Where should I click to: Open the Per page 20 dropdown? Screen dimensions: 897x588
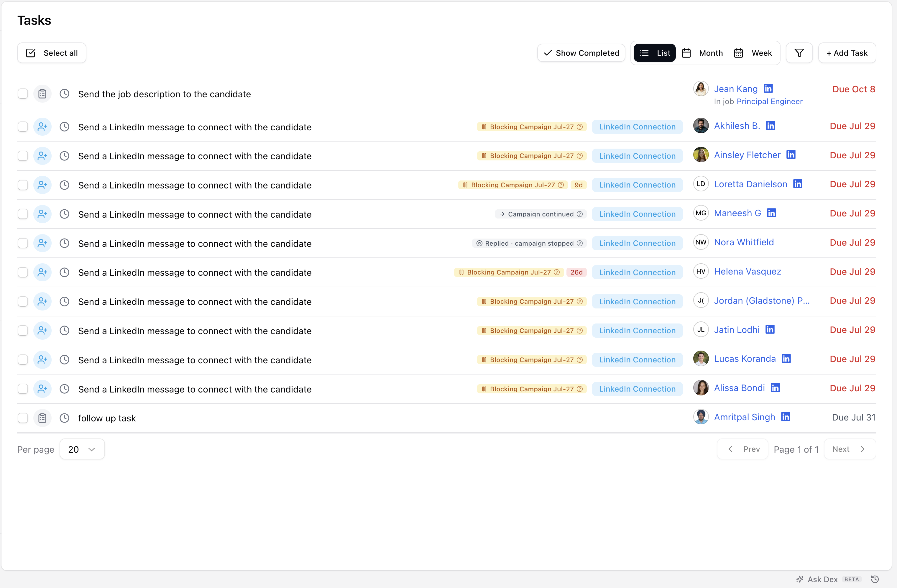click(x=82, y=449)
